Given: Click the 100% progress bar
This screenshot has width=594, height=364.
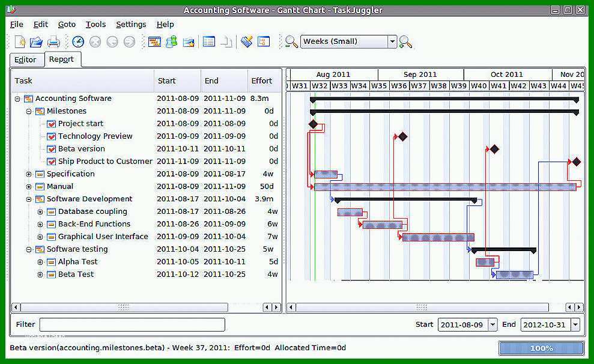Looking at the screenshot, I should click(x=541, y=348).
